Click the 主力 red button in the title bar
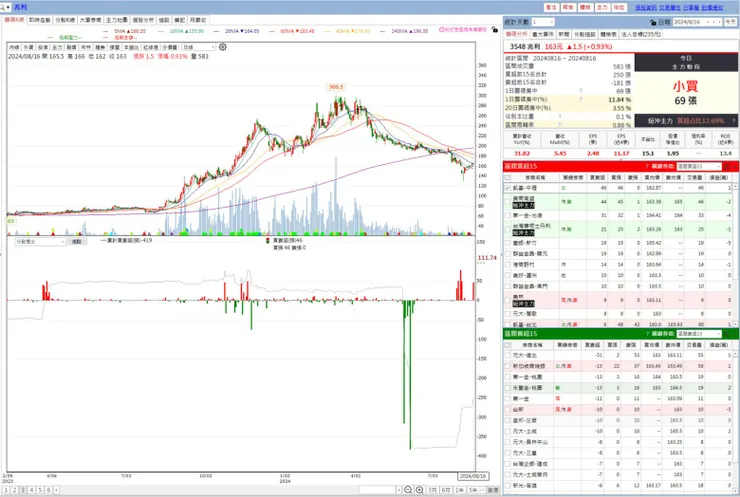The height and width of the screenshot is (497, 740). (602, 8)
